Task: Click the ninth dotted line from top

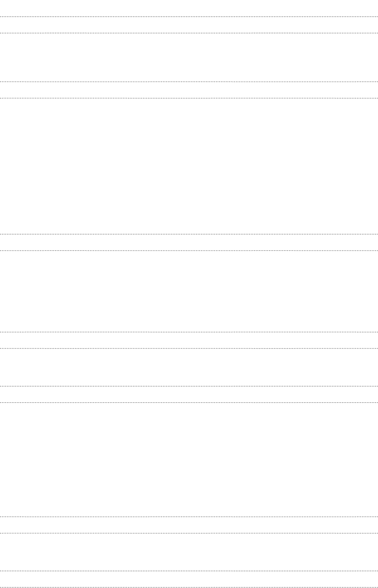Action: coord(189,386)
